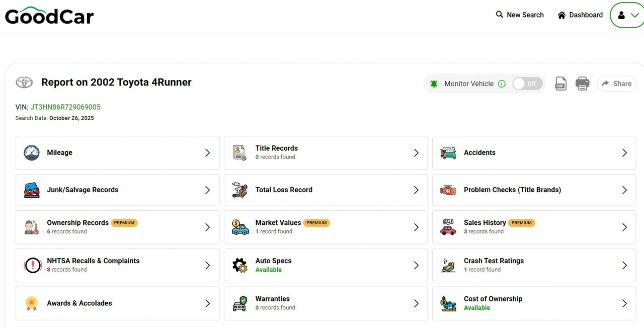The image size is (644, 329).
Task: Click the NHTSA Recalls & Complaints label
Action: point(93,261)
